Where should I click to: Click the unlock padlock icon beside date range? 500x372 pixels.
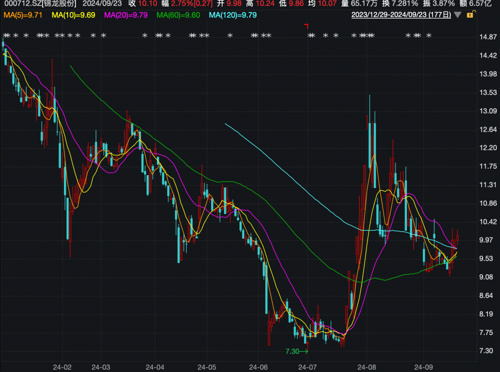(x=471, y=14)
